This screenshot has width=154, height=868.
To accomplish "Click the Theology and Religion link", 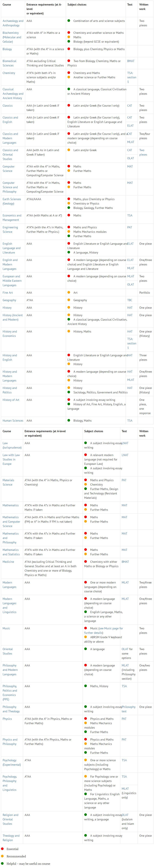I will [x=11, y=838].
